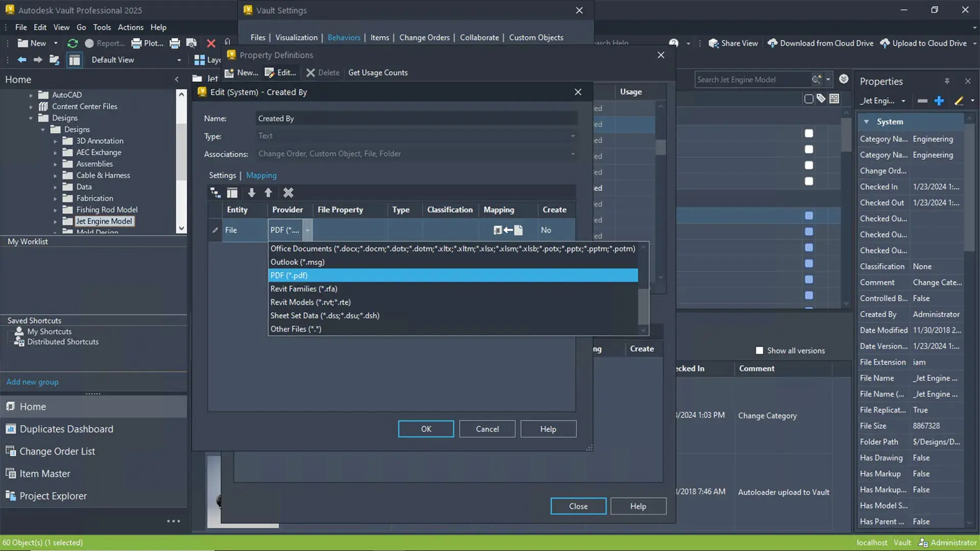The image size is (980, 551).
Task: Open the Tools menu
Action: [x=102, y=27]
